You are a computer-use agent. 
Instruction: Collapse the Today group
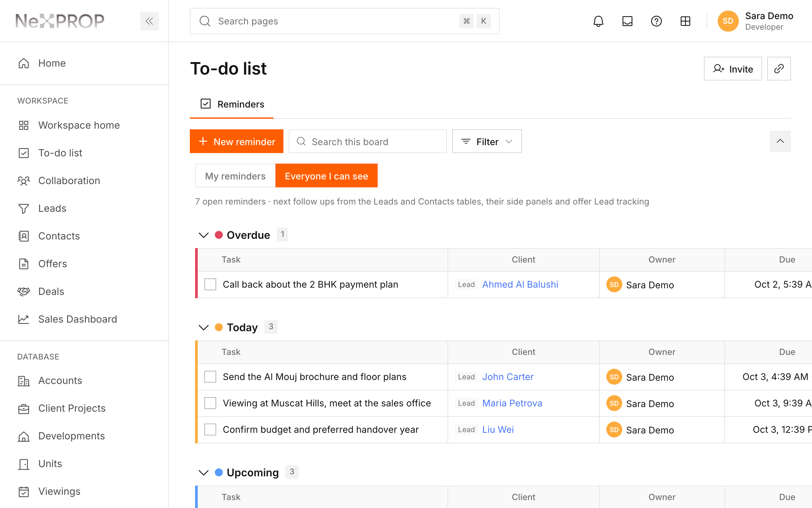coord(204,327)
